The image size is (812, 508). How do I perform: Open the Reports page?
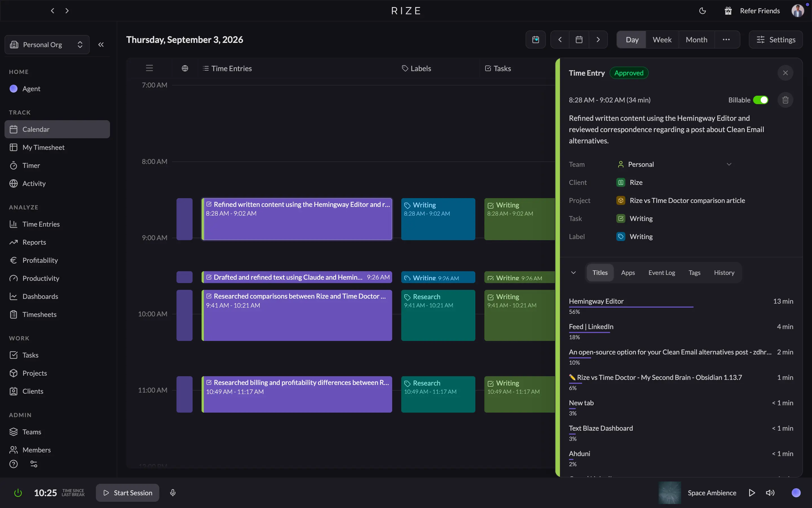57,242
